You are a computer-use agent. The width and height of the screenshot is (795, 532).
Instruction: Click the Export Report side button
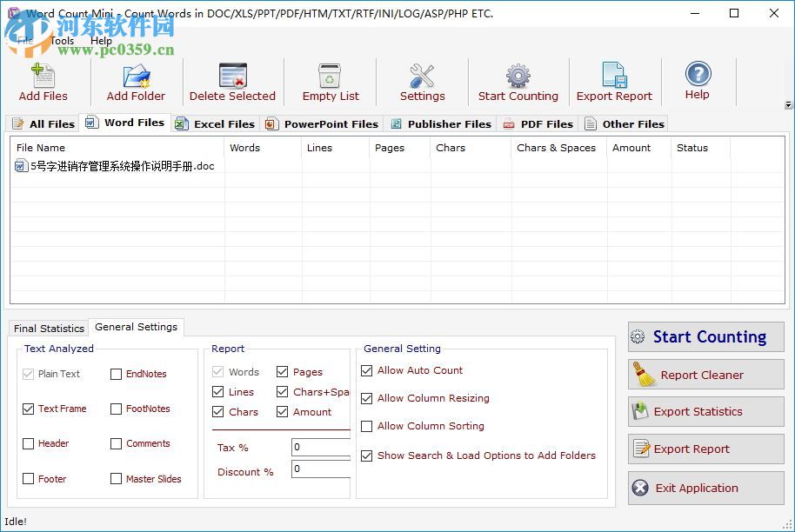click(x=706, y=449)
